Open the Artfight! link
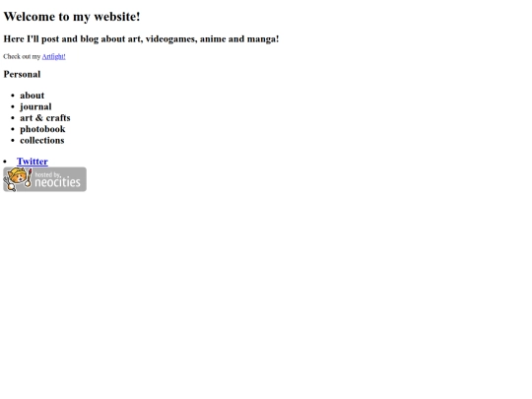This screenshot has width=532, height=399. (x=53, y=57)
